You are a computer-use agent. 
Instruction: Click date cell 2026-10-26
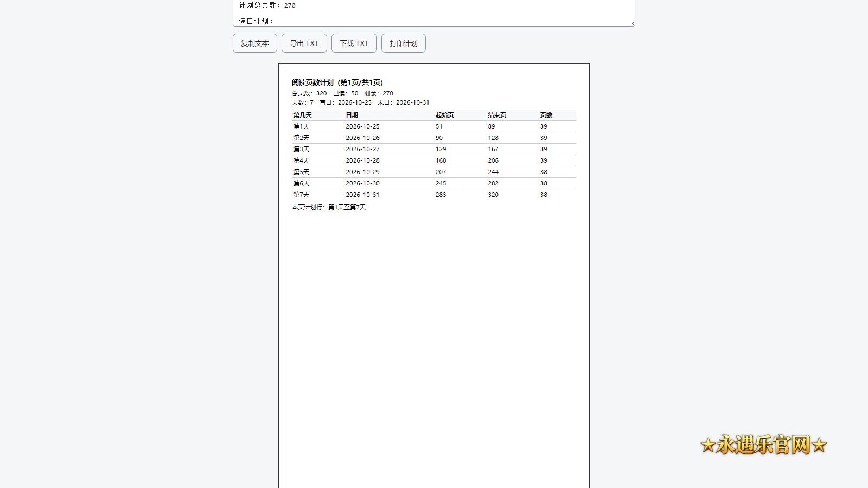[363, 138]
